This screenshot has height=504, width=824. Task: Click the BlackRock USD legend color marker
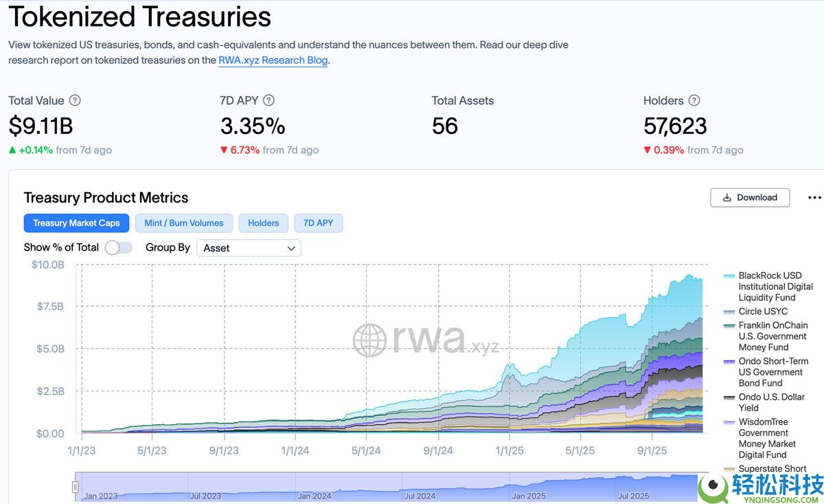tap(729, 276)
